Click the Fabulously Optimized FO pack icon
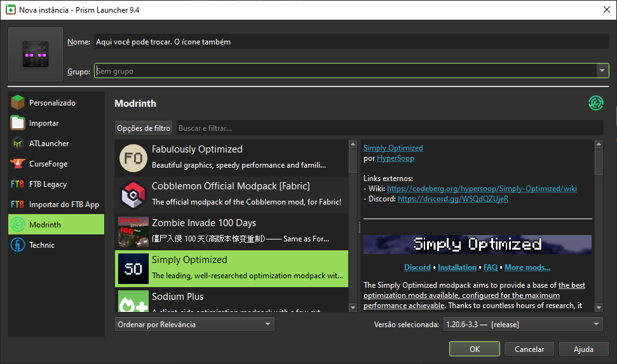Image resolution: width=617 pixels, height=364 pixels. (133, 158)
